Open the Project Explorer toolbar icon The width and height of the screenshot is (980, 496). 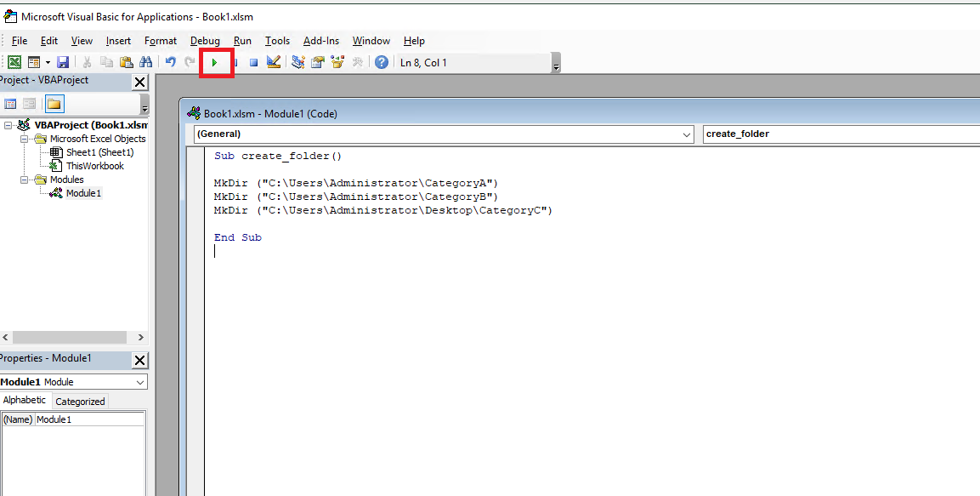(298, 62)
